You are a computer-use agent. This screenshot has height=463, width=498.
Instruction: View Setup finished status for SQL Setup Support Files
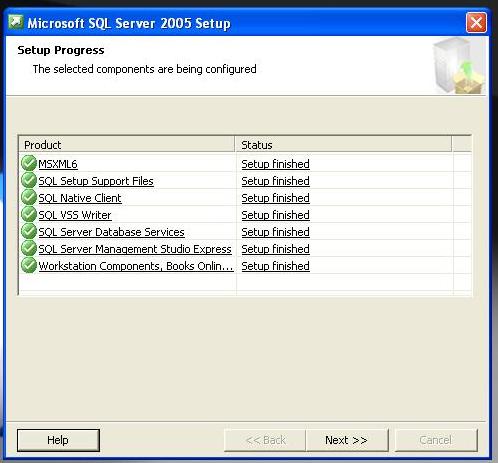pos(276,181)
